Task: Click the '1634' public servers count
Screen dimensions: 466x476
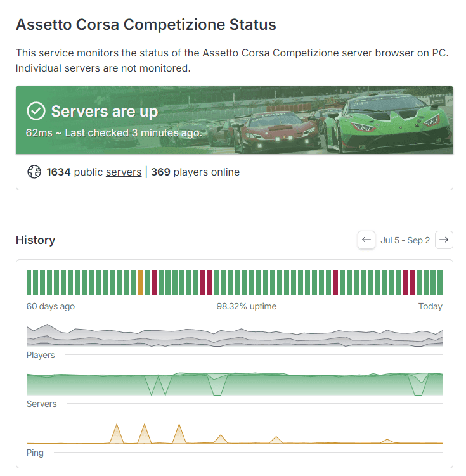Action: point(58,172)
